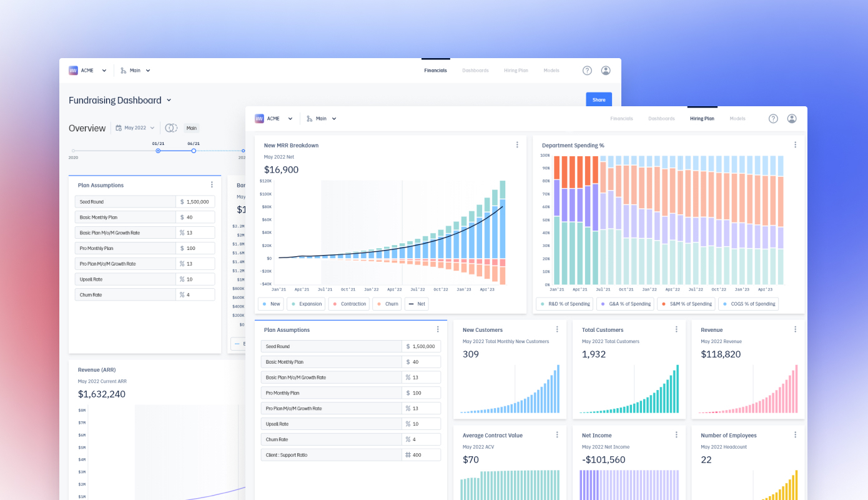This screenshot has height=500, width=868.
Task: Toggle R&D % of Spending legend item
Action: (564, 304)
